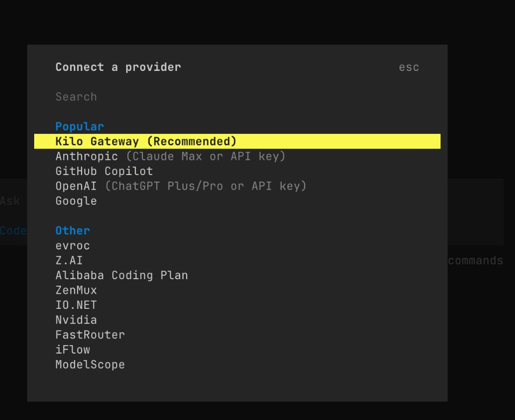The width and height of the screenshot is (515, 420).
Task: Select Z.AI provider
Action: [x=237, y=261]
